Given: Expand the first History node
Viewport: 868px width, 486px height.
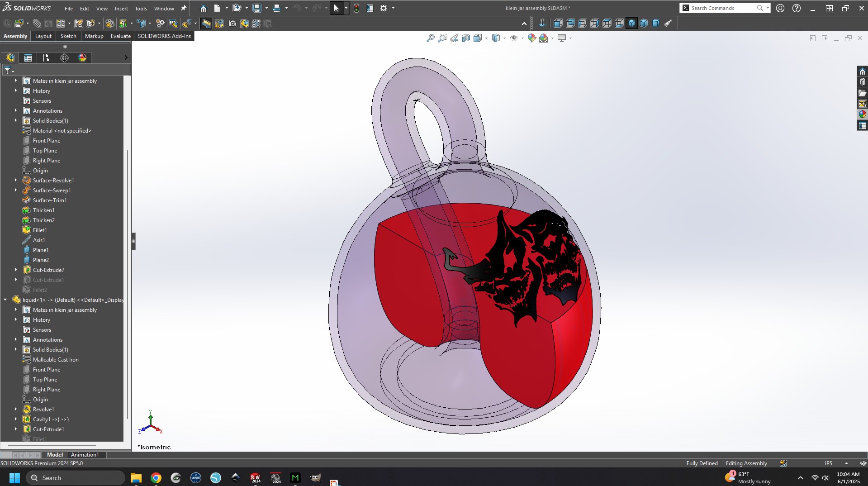Looking at the screenshot, I should pos(16,91).
